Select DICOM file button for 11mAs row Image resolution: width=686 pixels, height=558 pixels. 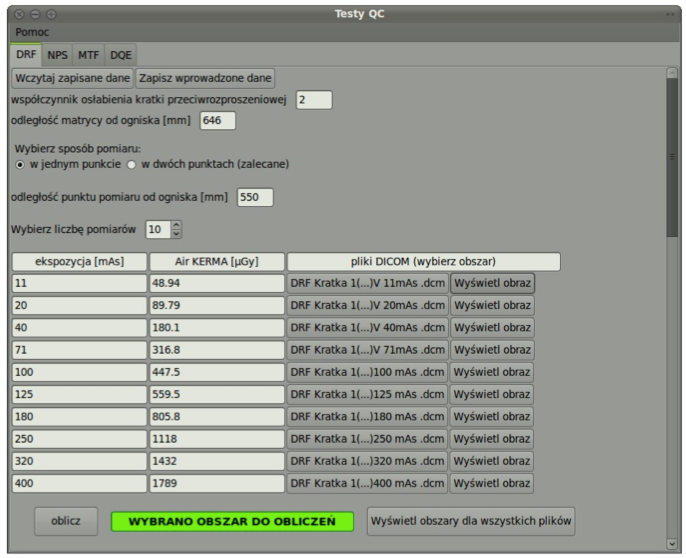coord(367,283)
